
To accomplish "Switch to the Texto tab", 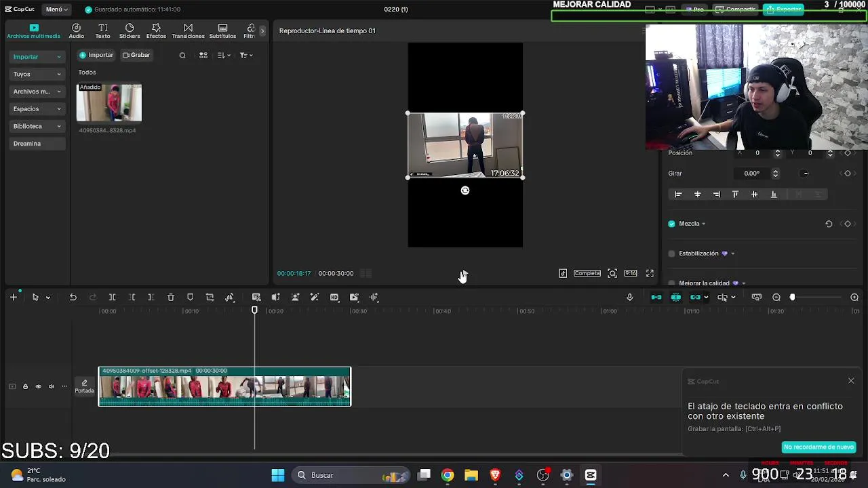I will (x=103, y=31).
